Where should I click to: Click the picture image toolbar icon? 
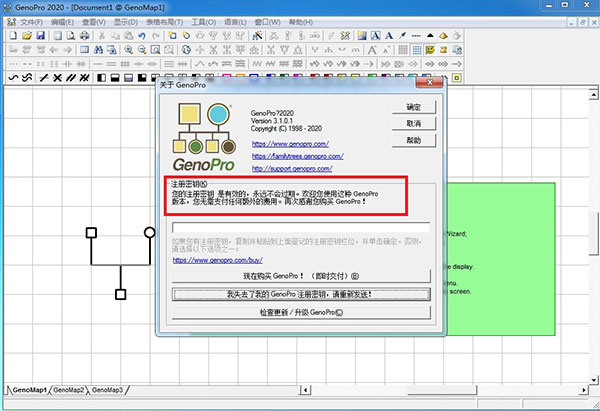362,36
